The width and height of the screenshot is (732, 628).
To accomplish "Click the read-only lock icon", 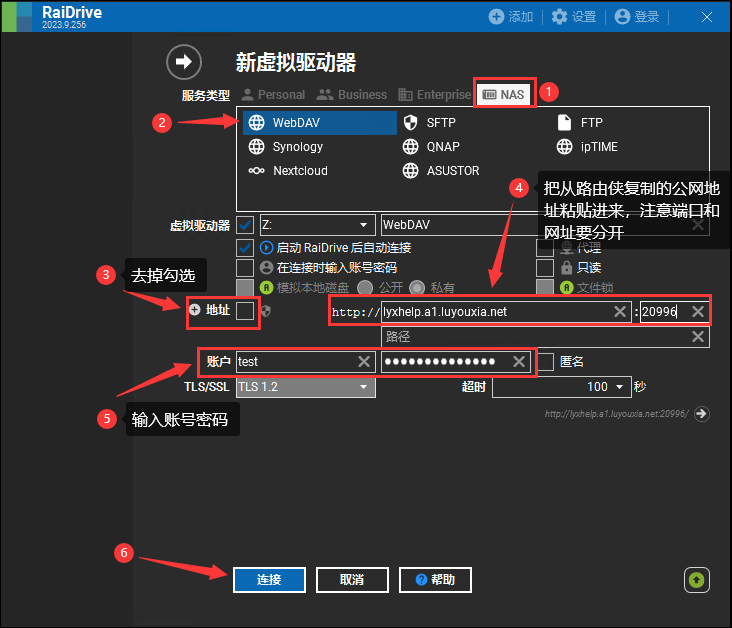I will [x=566, y=268].
